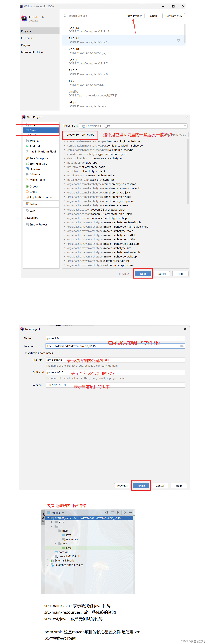Open Project panel gear options
Screen dimensions: 207x644
125,513
